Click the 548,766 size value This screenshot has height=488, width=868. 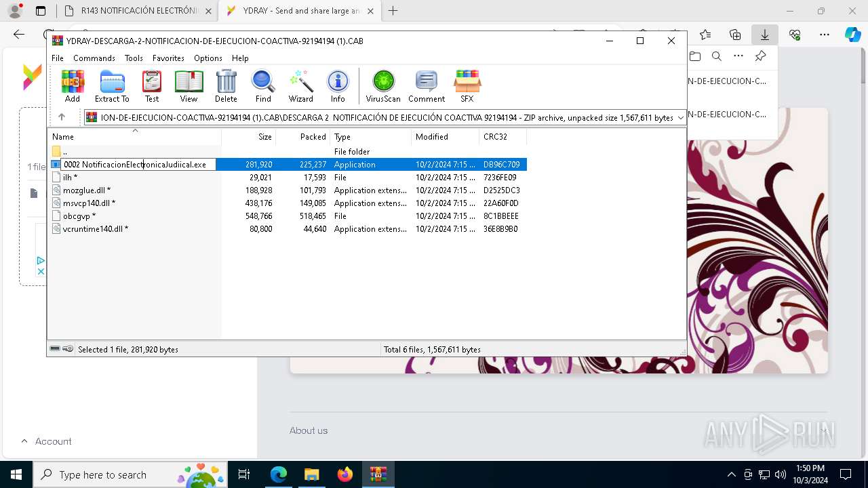258,216
